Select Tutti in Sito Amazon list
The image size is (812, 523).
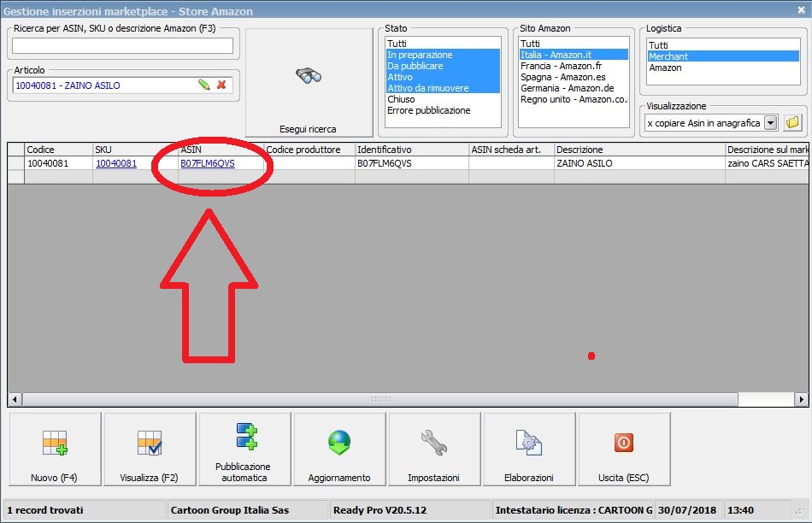click(x=574, y=44)
